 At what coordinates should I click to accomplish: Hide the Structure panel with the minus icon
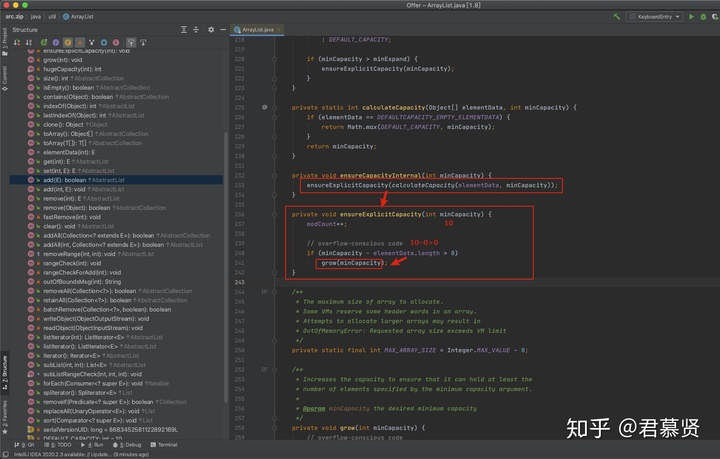click(x=223, y=29)
